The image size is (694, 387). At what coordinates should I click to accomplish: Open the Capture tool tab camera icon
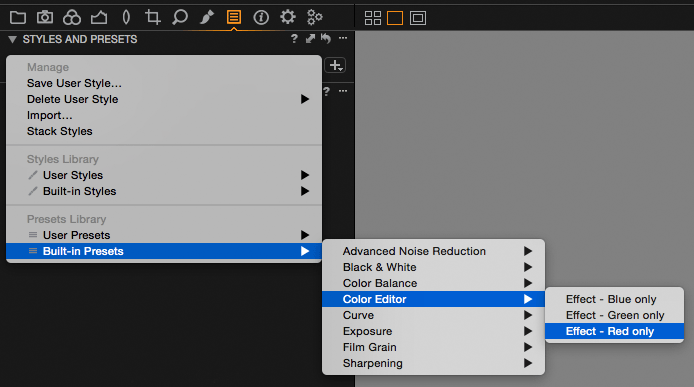click(x=45, y=17)
